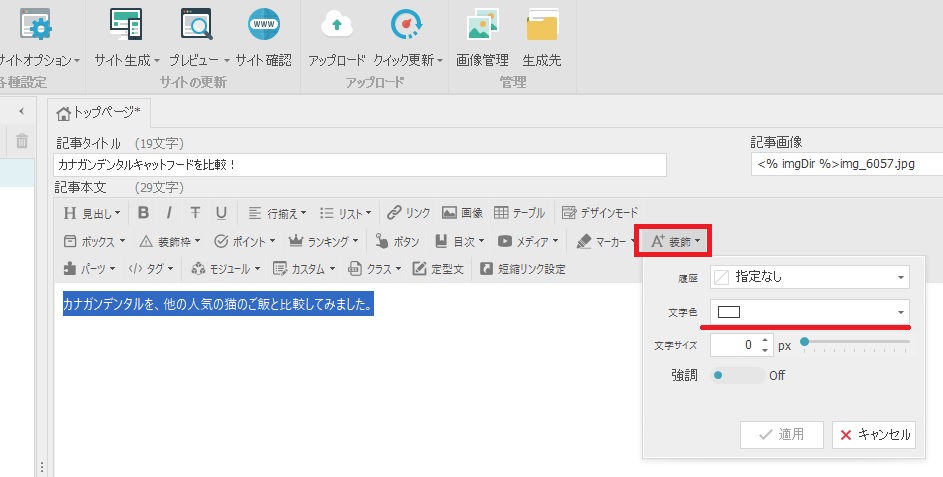Open 短縮リンク設定
Screen dimensions: 943x477
tap(523, 269)
